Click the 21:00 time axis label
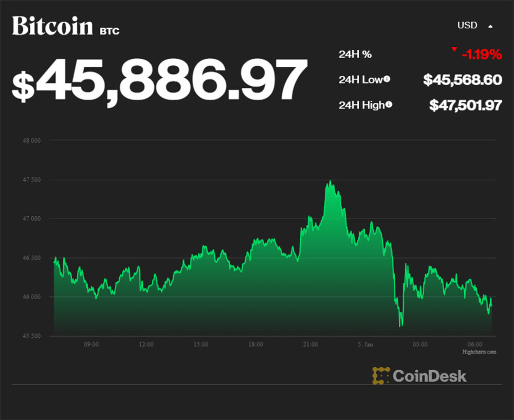514x420 pixels. click(310, 344)
